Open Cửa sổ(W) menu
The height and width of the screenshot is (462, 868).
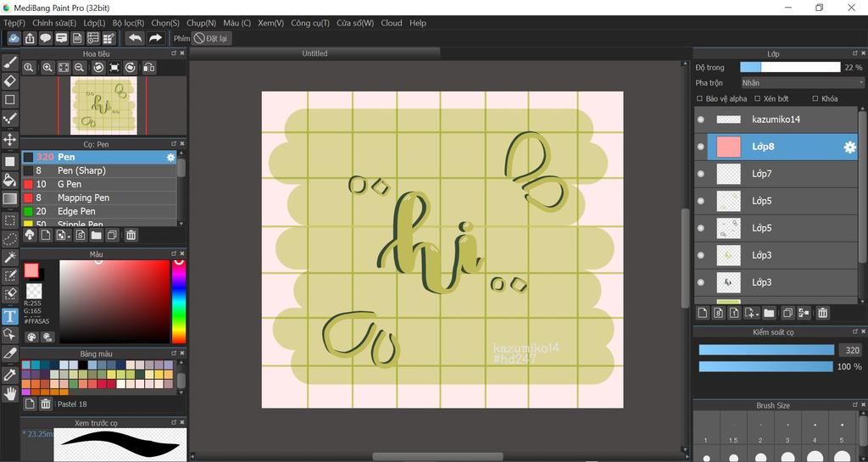355,23
